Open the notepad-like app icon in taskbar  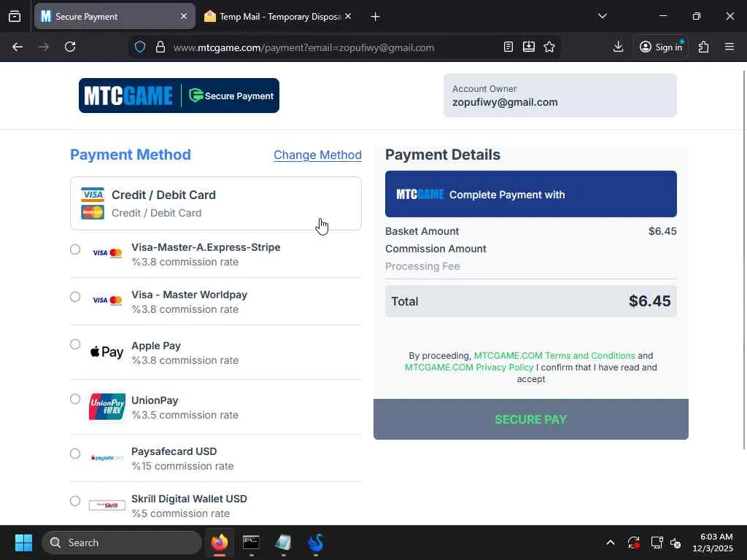tap(283, 542)
